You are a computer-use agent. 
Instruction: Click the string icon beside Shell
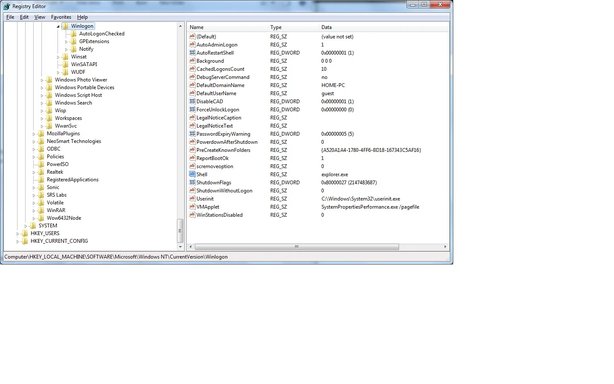tap(192, 175)
